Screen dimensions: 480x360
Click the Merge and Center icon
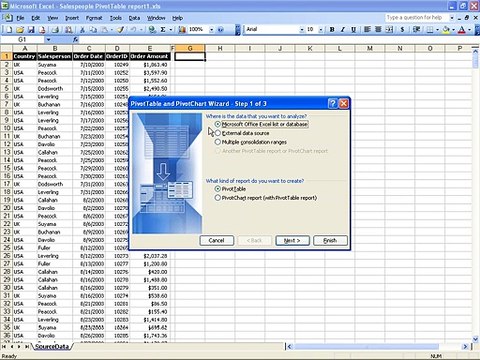coord(389,30)
